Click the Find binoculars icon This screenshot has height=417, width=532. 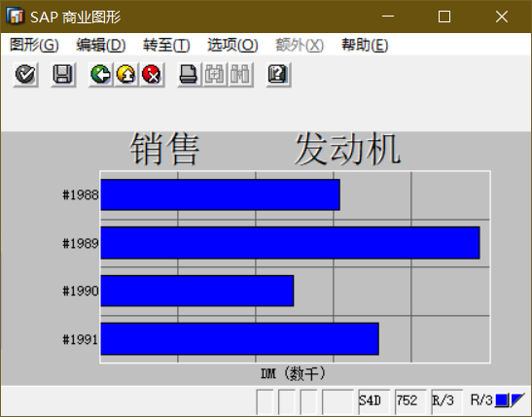click(215, 74)
